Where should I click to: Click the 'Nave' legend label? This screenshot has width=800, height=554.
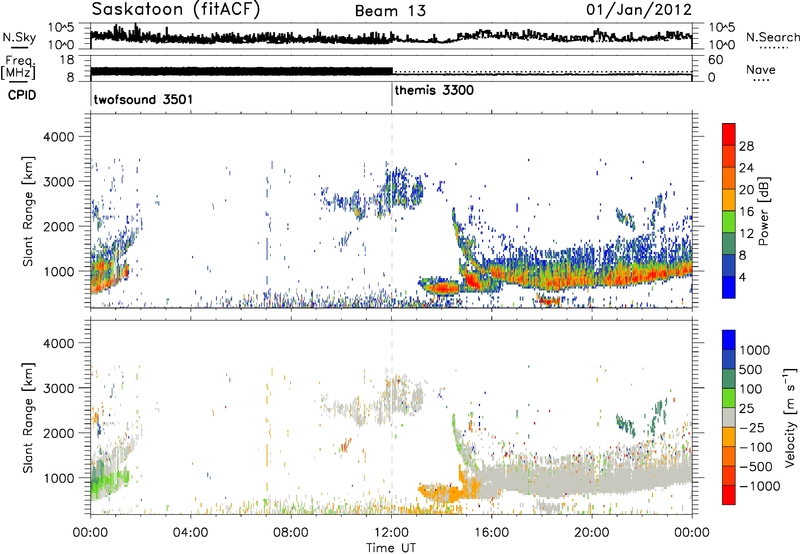click(x=761, y=70)
